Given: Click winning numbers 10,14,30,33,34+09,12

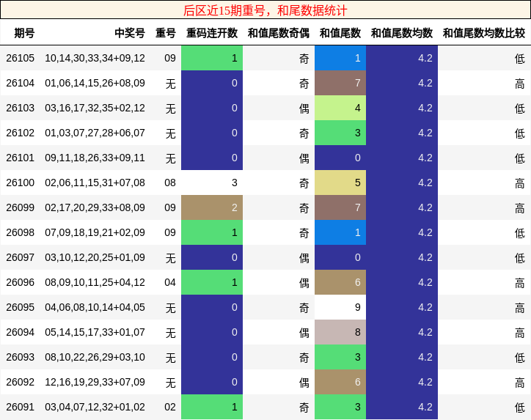Looking at the screenshot, I should [x=95, y=58].
